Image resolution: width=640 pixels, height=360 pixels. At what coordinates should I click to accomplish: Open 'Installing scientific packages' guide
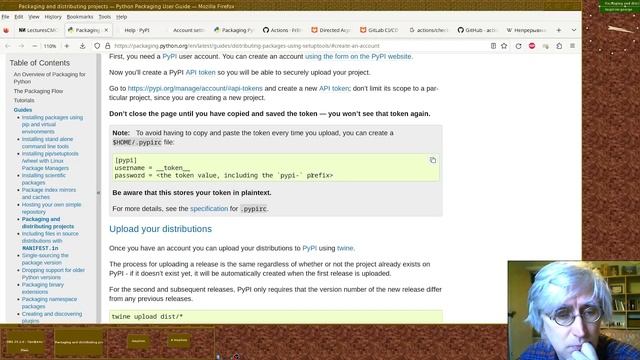coord(44,179)
